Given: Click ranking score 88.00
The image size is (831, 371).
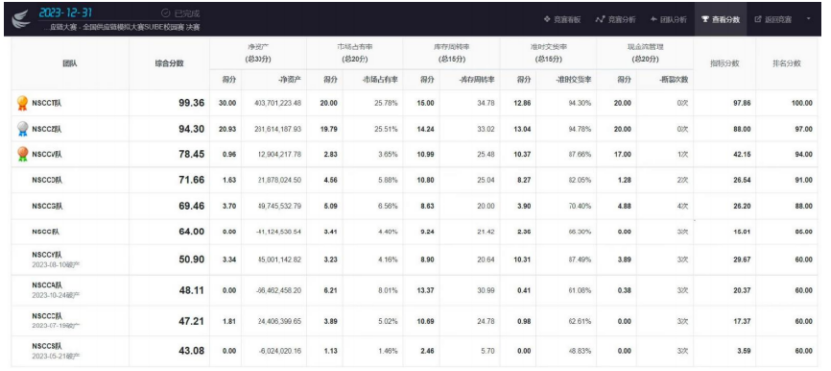Looking at the screenshot, I should 803,206.
